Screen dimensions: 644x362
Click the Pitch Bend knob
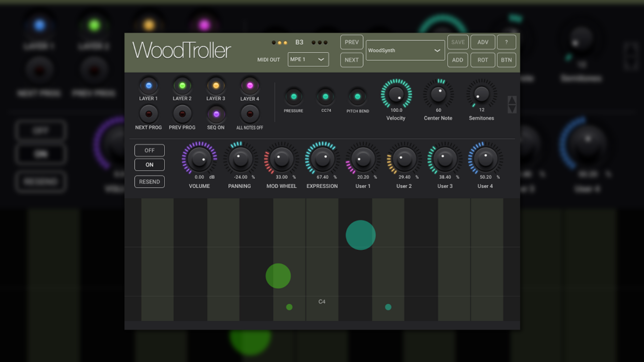pyautogui.click(x=357, y=97)
